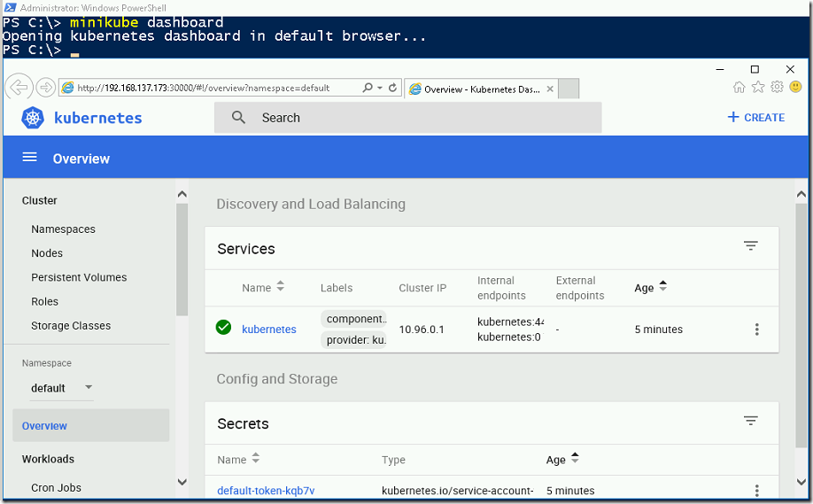Click the Internal endpoints column header
The width and height of the screenshot is (813, 504).
tap(501, 288)
